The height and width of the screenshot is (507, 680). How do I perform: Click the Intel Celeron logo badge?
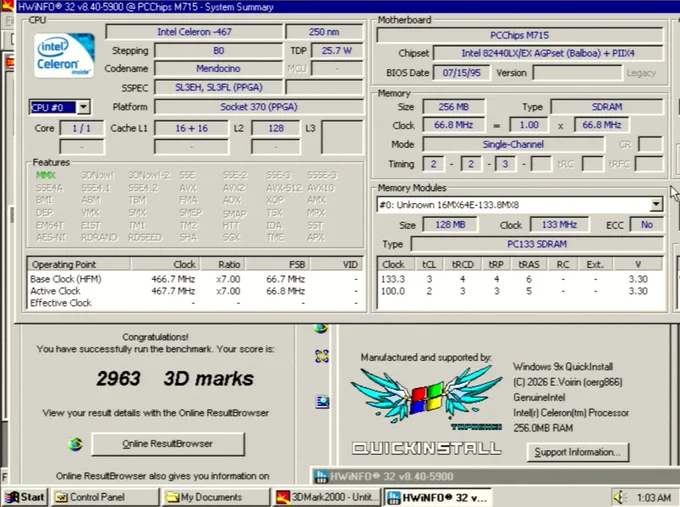point(64,56)
